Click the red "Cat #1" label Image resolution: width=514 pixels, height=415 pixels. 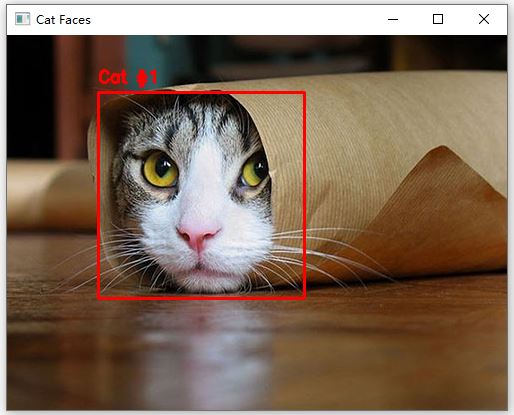click(x=128, y=77)
